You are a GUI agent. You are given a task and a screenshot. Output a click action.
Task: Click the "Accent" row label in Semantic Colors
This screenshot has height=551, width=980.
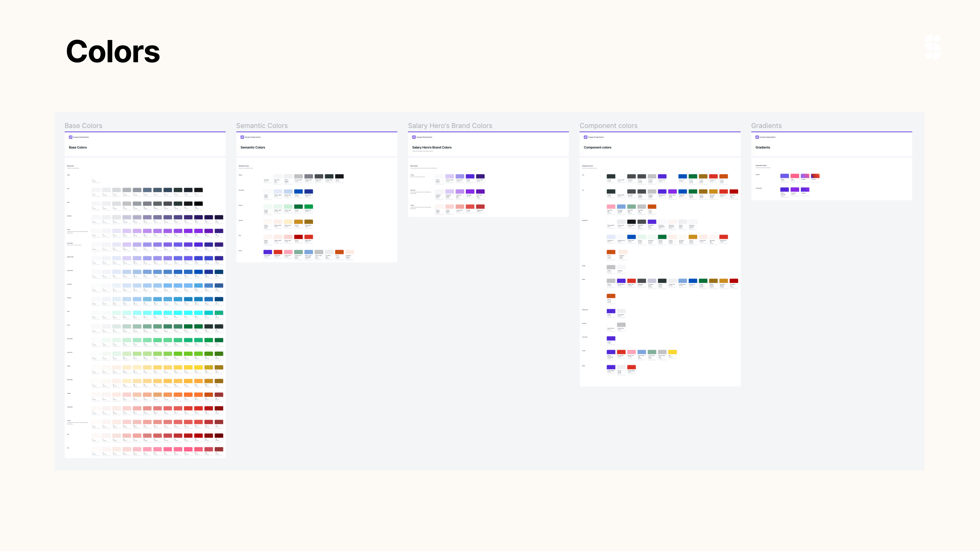(240, 251)
